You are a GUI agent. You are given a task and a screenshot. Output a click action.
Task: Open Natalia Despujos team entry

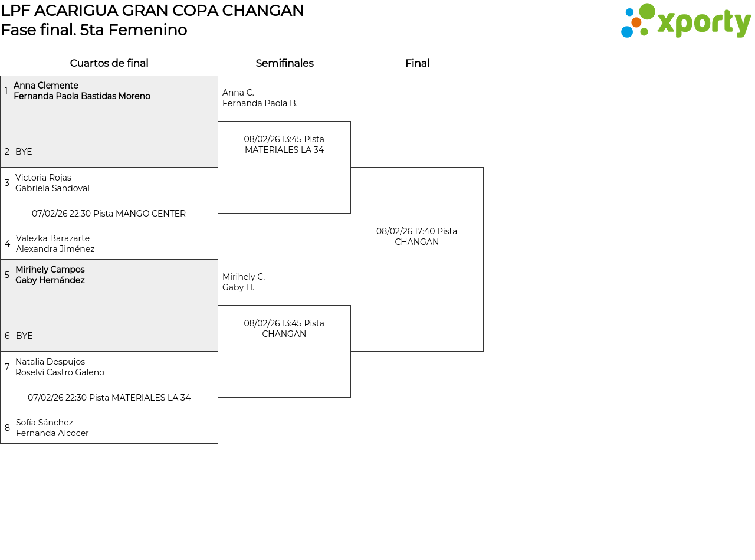[60, 367]
